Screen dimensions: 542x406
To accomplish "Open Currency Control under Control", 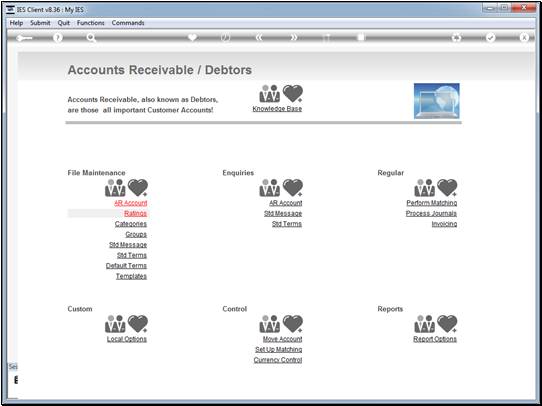I will [x=278, y=360].
